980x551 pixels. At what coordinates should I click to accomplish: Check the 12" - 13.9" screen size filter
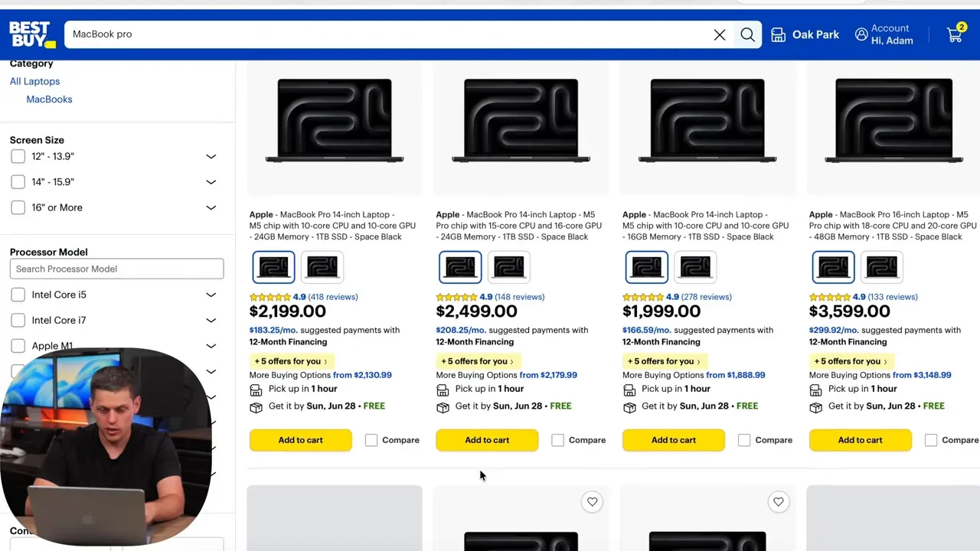coord(18,156)
